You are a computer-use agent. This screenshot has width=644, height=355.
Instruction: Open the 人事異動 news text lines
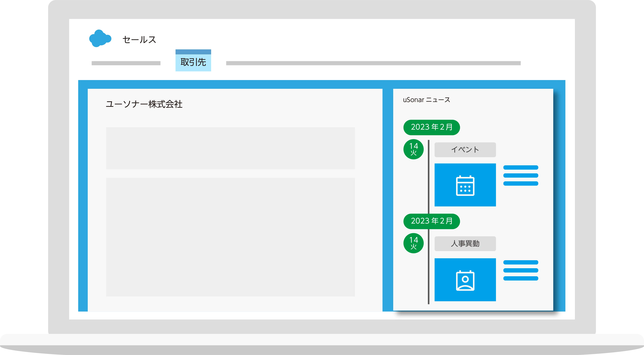point(521,270)
